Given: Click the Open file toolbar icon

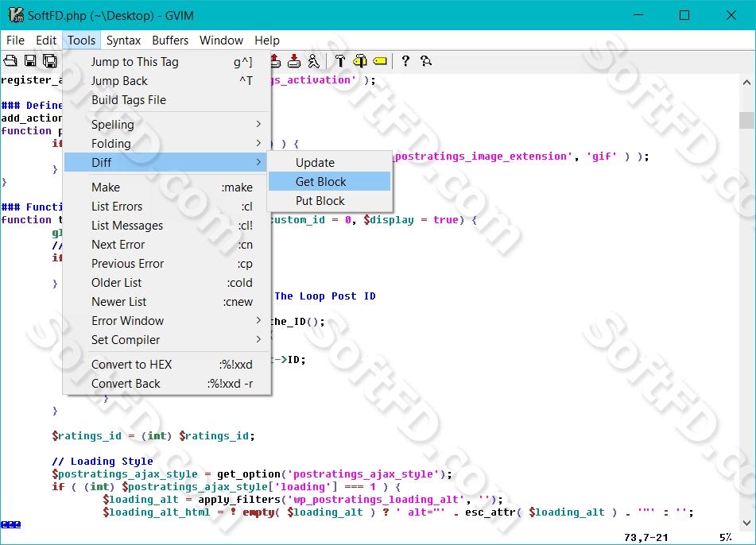Looking at the screenshot, I should pos(10,60).
